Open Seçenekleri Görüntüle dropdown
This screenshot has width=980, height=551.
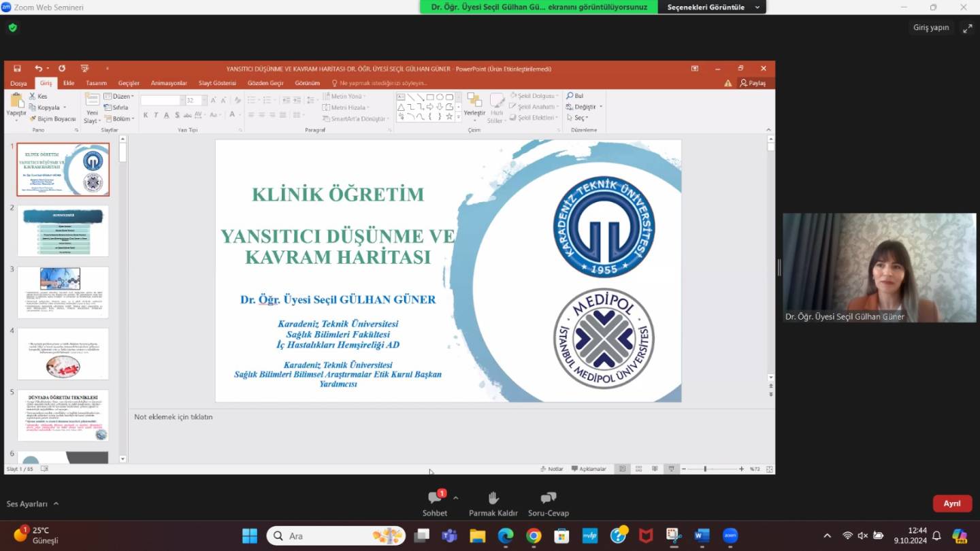pyautogui.click(x=712, y=7)
